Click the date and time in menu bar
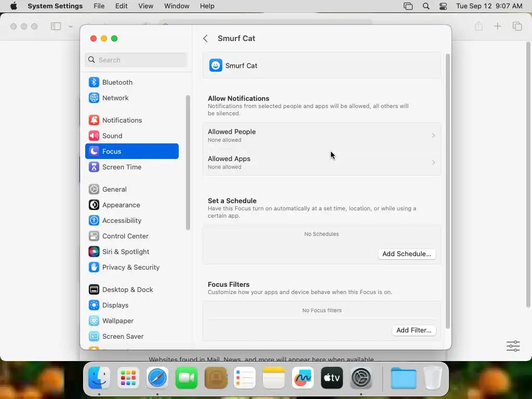The height and width of the screenshot is (399, 532). click(489, 6)
